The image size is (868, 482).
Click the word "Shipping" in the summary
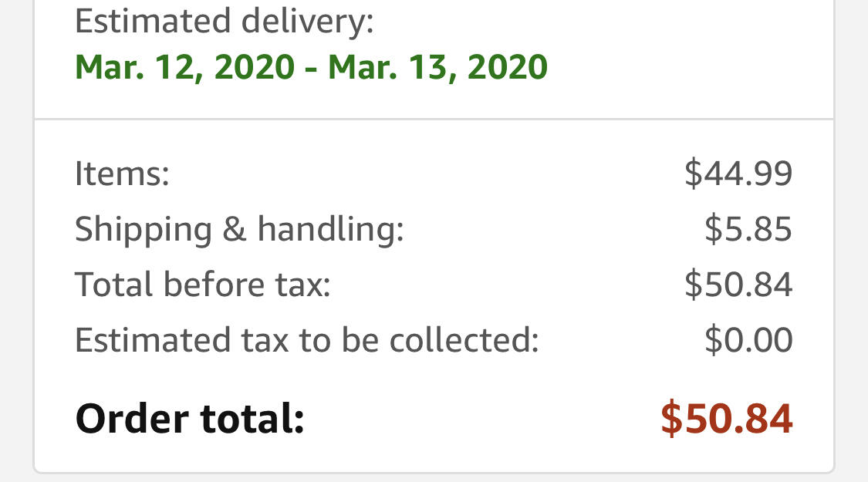(x=144, y=230)
